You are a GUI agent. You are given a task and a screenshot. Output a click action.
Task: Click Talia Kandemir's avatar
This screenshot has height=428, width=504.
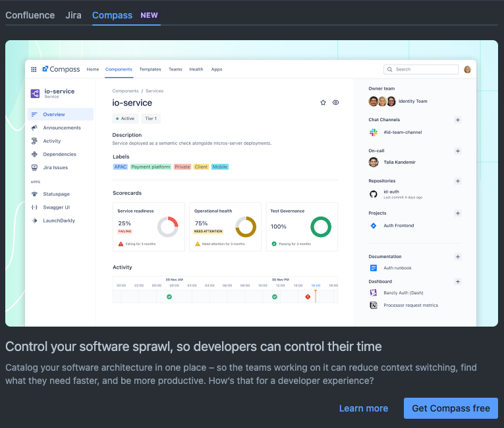[x=374, y=162]
